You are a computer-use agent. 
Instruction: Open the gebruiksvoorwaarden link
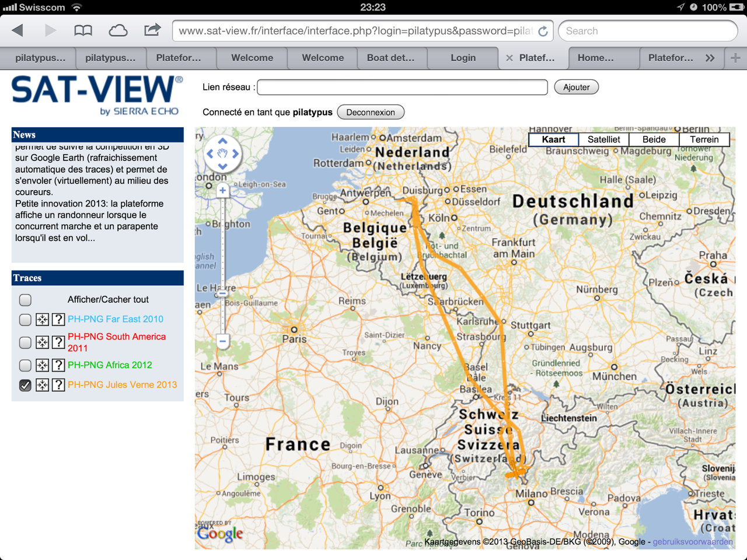click(693, 542)
